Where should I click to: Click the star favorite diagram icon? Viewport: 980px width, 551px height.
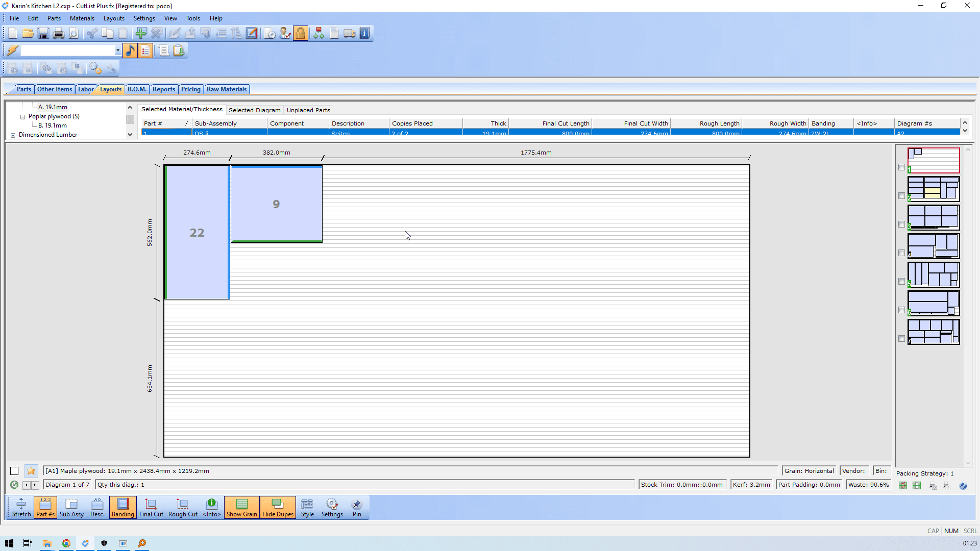pos(31,471)
